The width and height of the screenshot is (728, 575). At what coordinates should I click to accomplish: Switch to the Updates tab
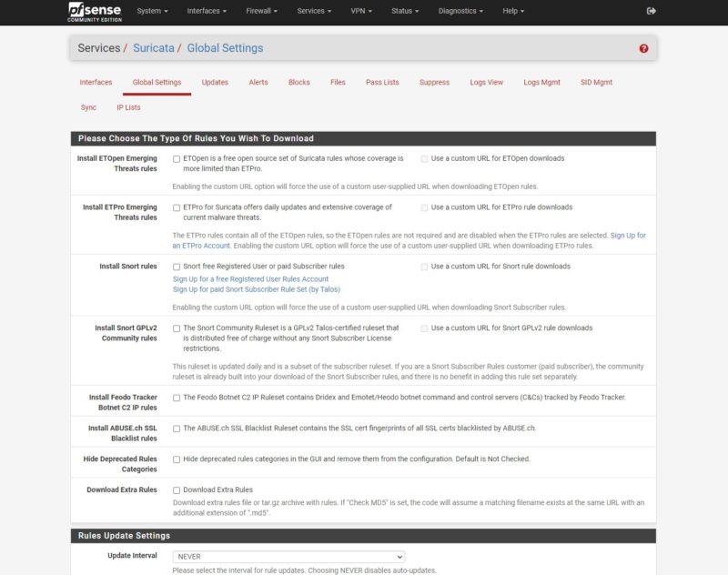pyautogui.click(x=215, y=82)
